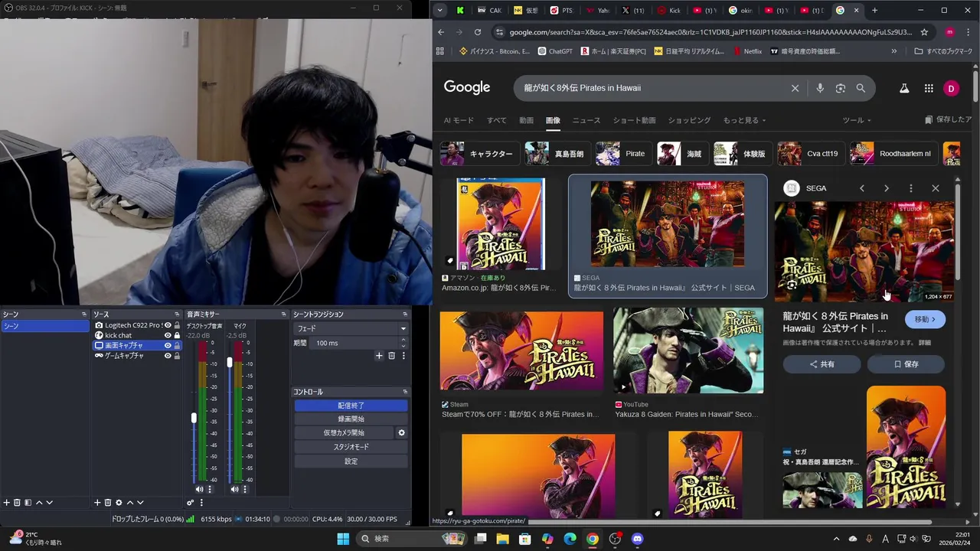Mute the デスクトップ音声 speaker icon
The image size is (980, 551).
[199, 489]
